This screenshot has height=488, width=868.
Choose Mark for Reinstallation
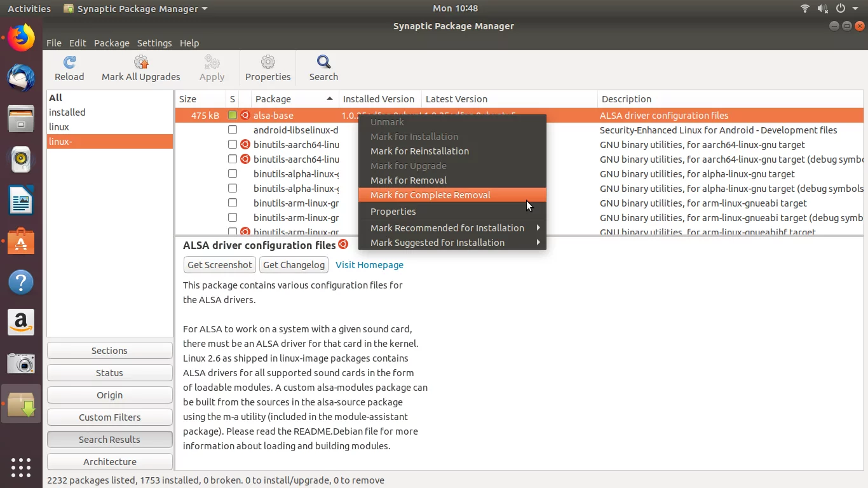[452, 151]
